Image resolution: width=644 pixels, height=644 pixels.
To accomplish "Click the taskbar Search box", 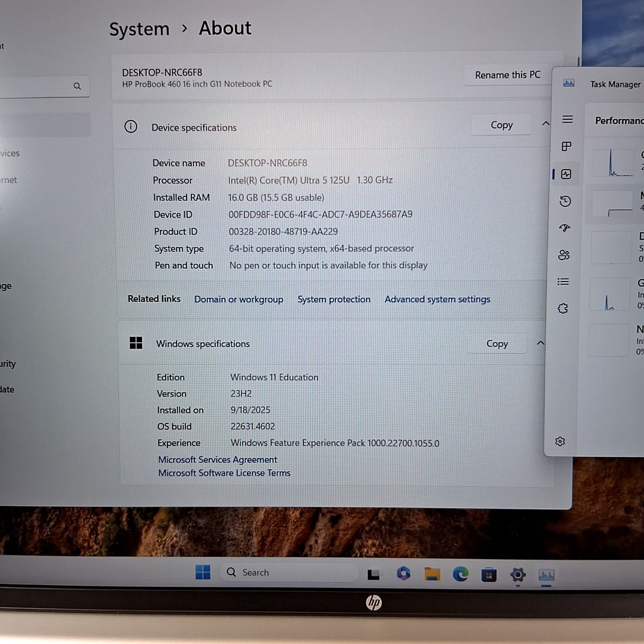I will point(289,572).
